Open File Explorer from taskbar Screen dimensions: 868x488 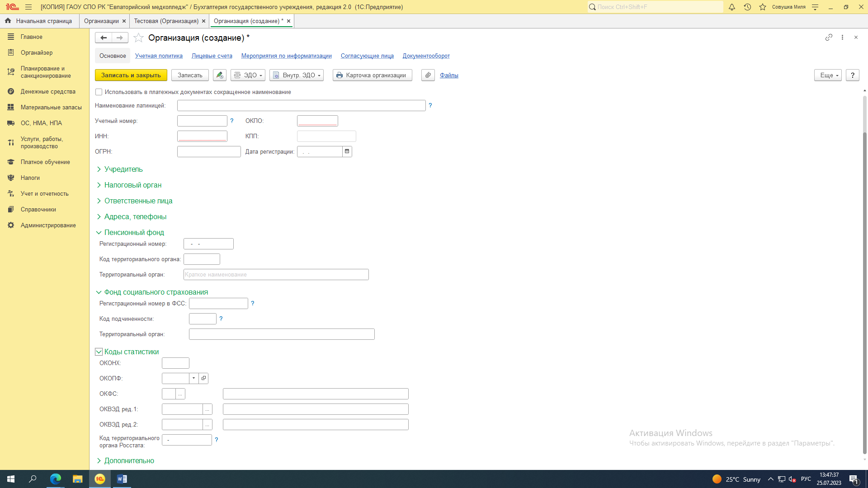pos(77,479)
